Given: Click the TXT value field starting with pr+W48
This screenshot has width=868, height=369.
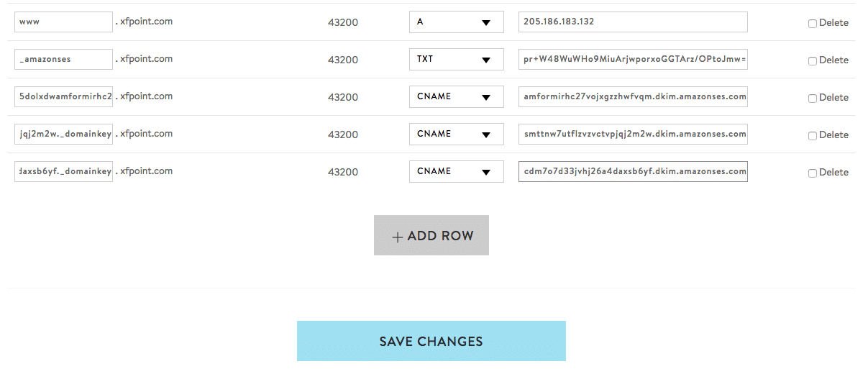Looking at the screenshot, I should (x=633, y=59).
